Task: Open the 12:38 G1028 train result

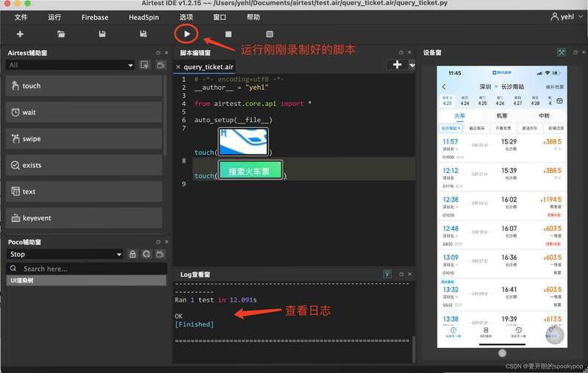Action: (x=502, y=206)
